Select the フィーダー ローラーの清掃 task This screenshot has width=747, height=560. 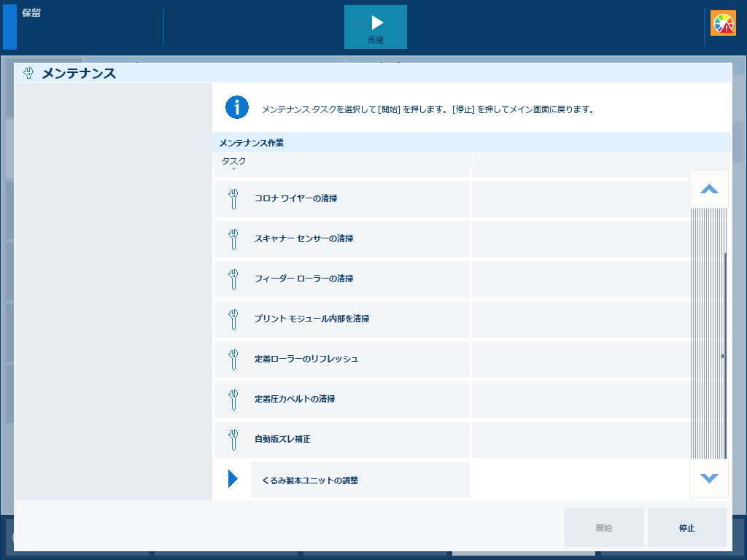click(x=342, y=279)
